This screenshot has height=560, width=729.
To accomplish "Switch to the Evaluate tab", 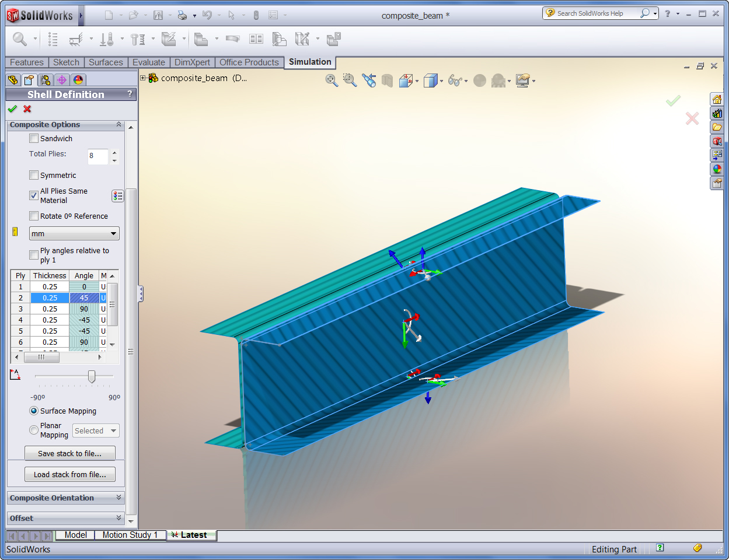I will pos(148,62).
